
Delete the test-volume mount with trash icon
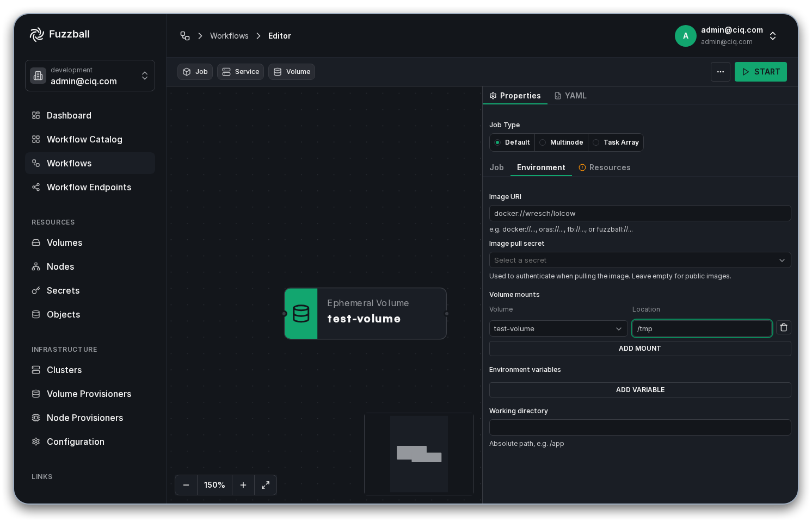(x=784, y=327)
